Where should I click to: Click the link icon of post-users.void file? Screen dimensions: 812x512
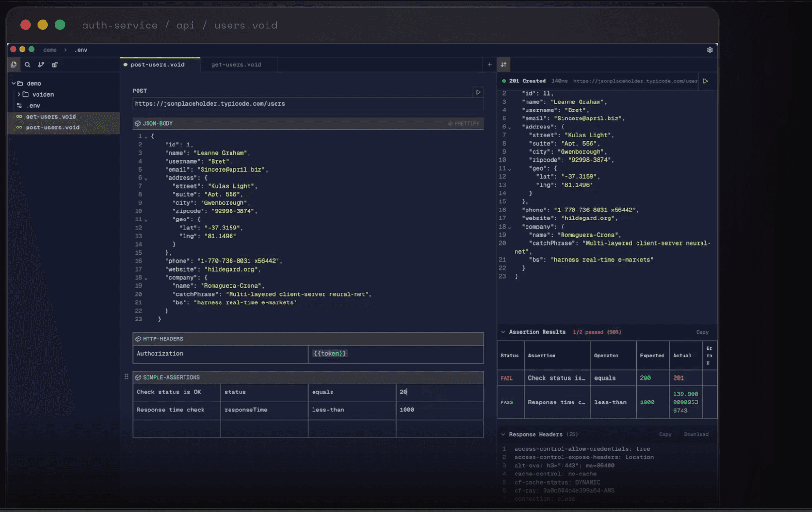19,128
